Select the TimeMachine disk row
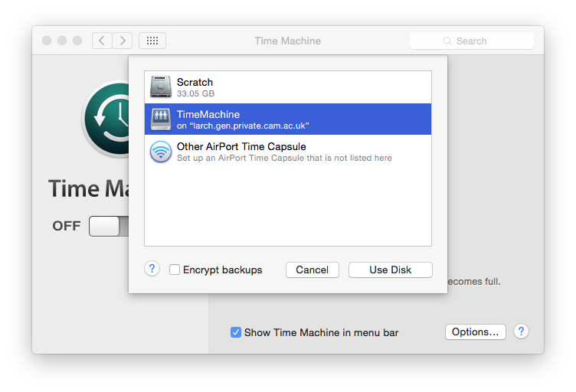The height and width of the screenshot is (392, 576). tap(288, 119)
